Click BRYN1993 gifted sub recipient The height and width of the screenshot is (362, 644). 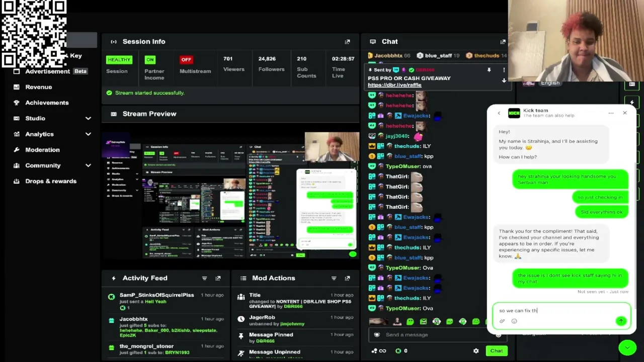tap(177, 352)
